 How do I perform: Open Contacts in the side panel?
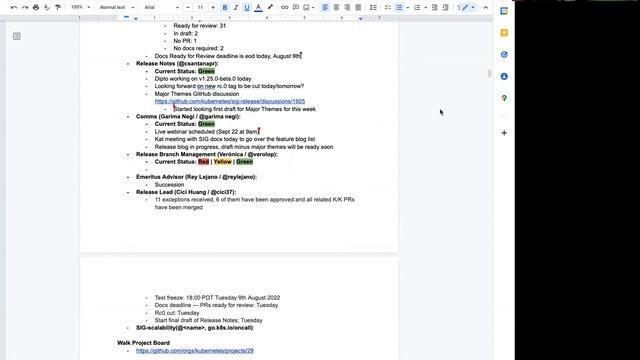pyautogui.click(x=504, y=76)
